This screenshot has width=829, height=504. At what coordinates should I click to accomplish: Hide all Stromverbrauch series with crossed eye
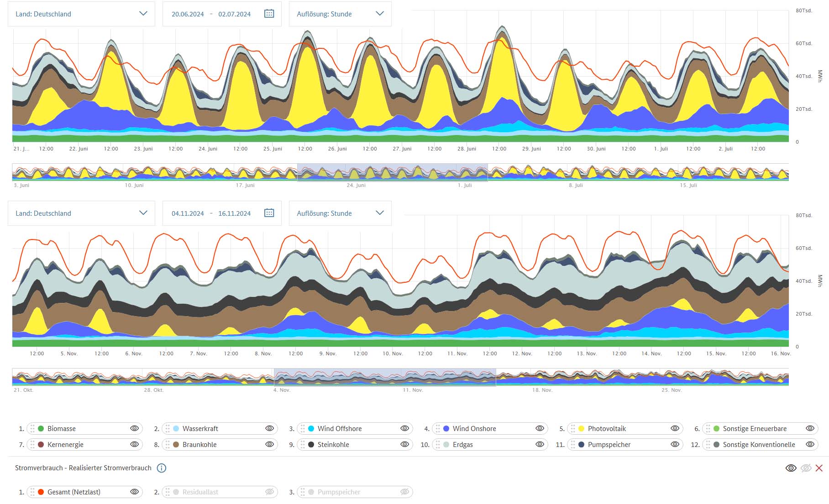[806, 468]
